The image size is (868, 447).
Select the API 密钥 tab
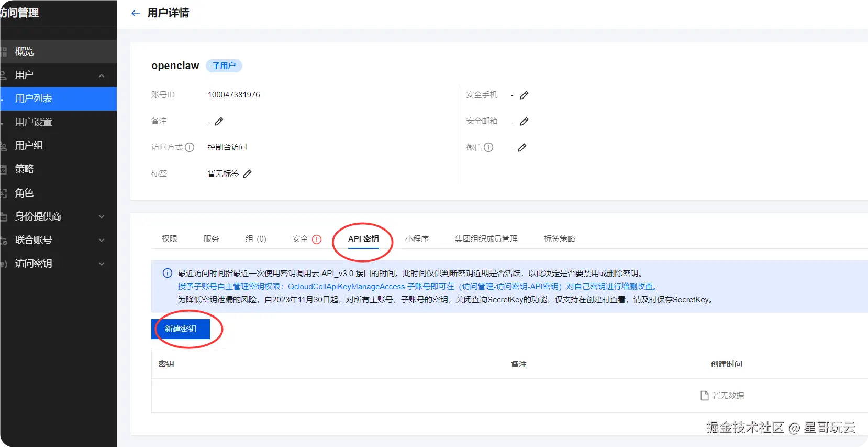click(363, 239)
